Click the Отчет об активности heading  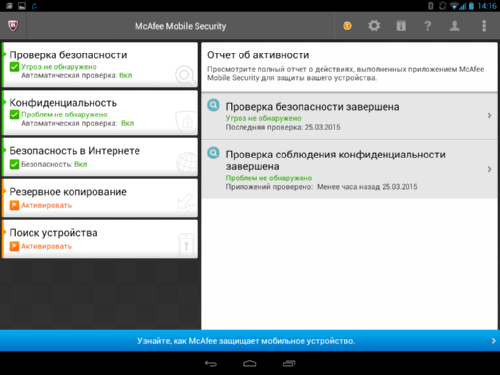click(x=258, y=55)
